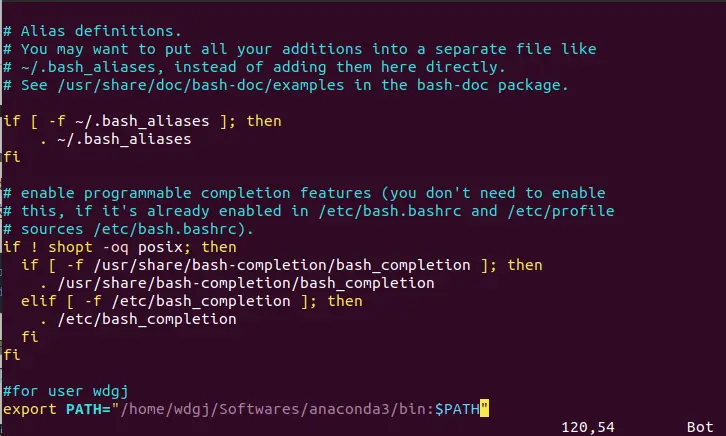Click the '. /usr/share/bash-completion/bash_completion' source line

pos(237,283)
